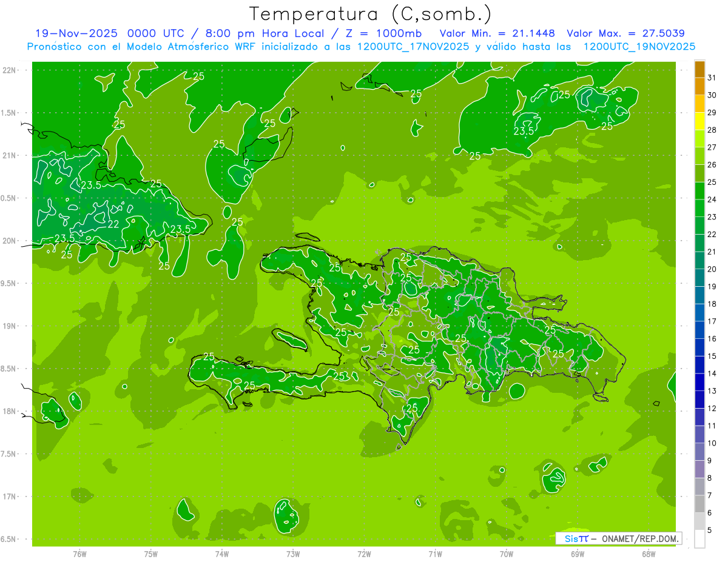Screen dimensions: 728x562
Task: Pick the lime swatch between 27 and 28
Action: (699, 139)
